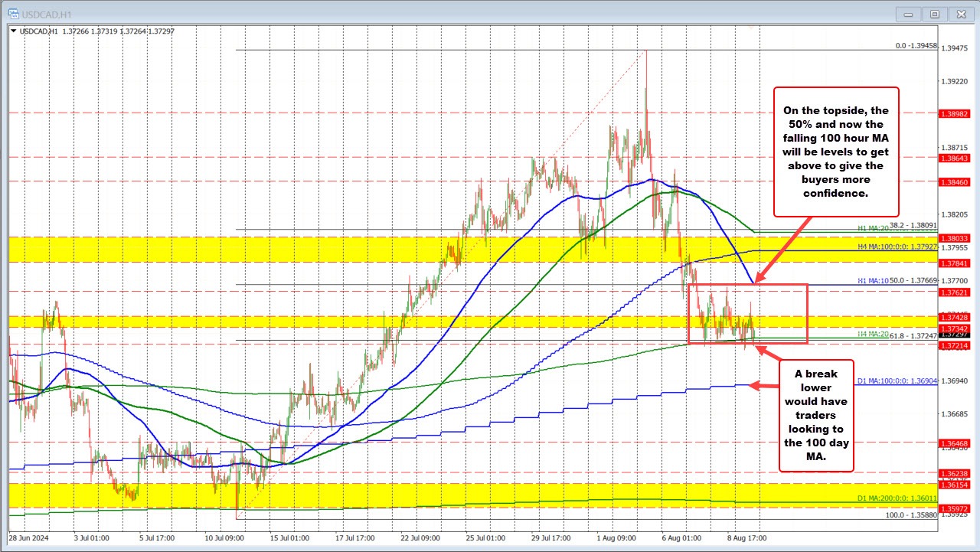Image resolution: width=980 pixels, height=552 pixels.
Task: Click the restore-down window icon
Action: 934,13
